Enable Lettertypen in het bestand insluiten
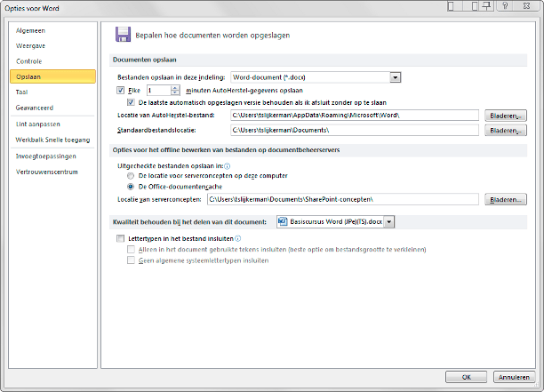The height and width of the screenshot is (392, 544). [x=120, y=239]
